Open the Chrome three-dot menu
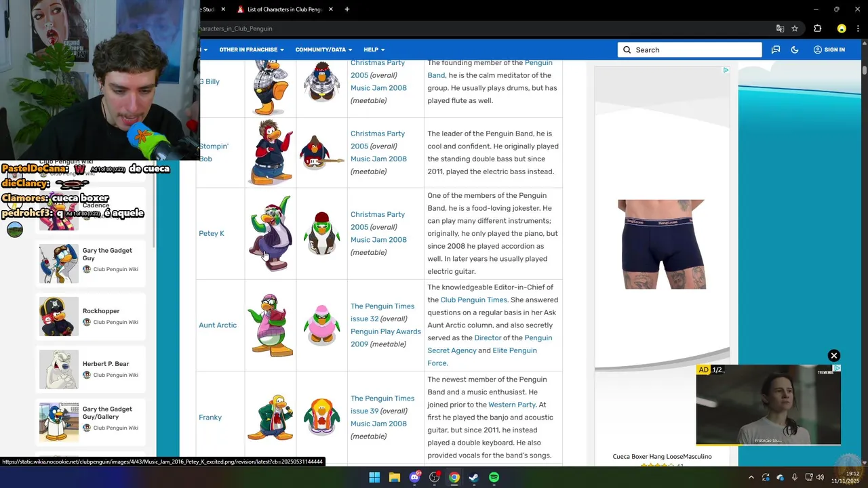The width and height of the screenshot is (868, 488). click(859, 28)
